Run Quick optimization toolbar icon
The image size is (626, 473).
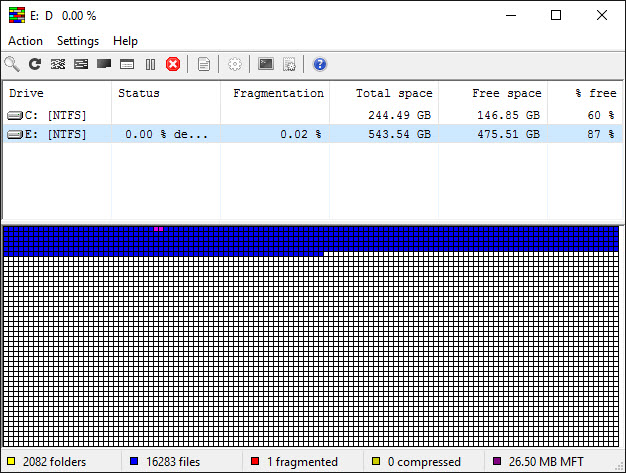coord(81,64)
